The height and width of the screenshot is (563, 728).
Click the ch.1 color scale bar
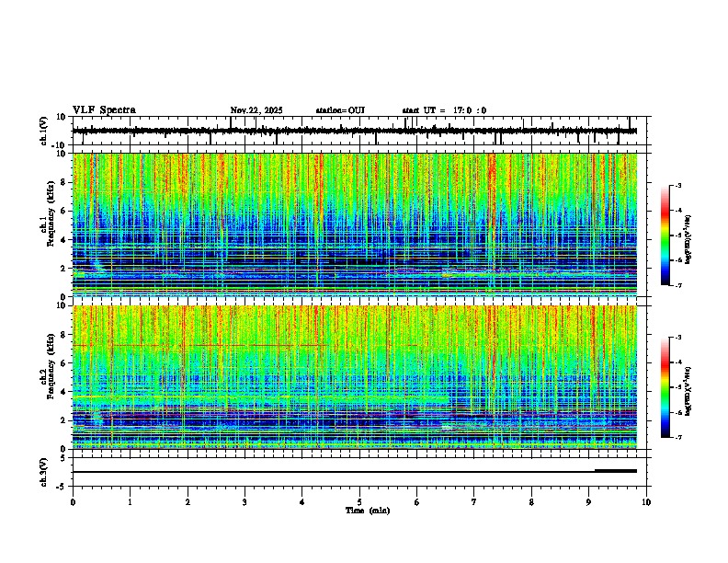coord(665,236)
